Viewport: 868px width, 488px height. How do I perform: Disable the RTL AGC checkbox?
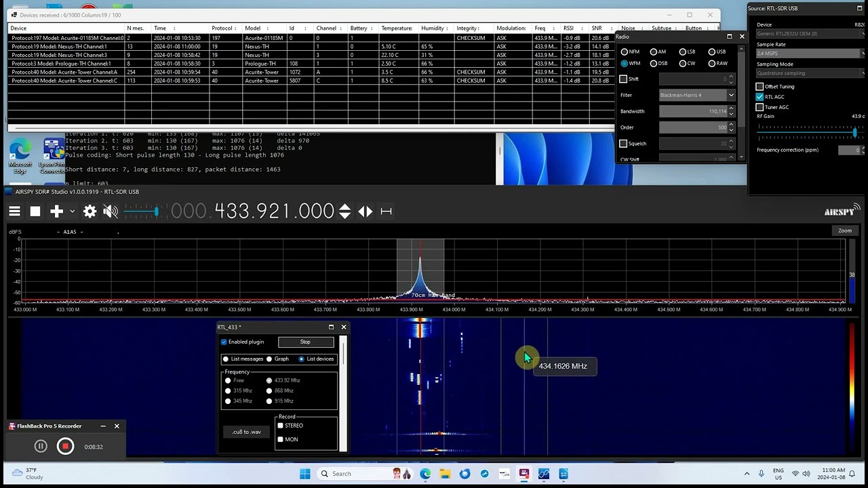(x=759, y=97)
